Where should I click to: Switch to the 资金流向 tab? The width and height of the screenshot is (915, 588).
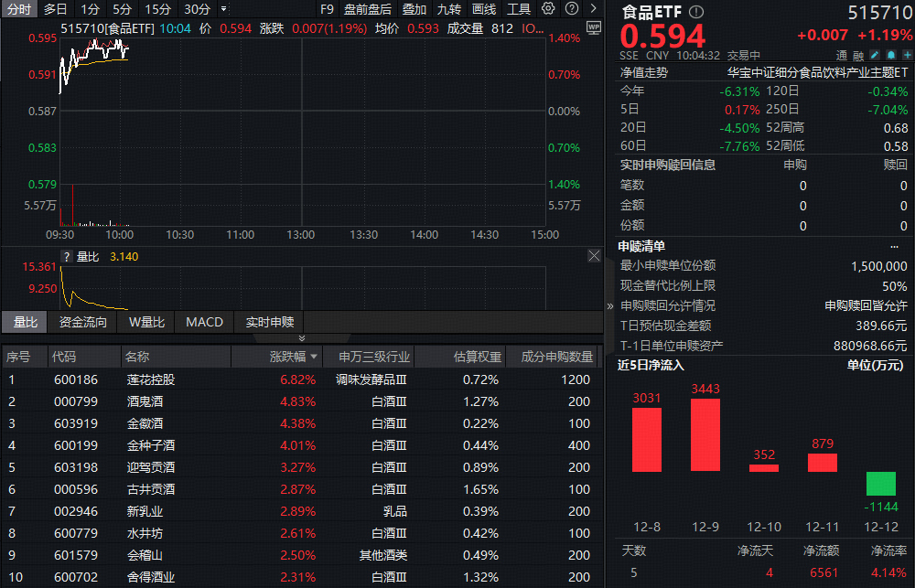point(81,322)
